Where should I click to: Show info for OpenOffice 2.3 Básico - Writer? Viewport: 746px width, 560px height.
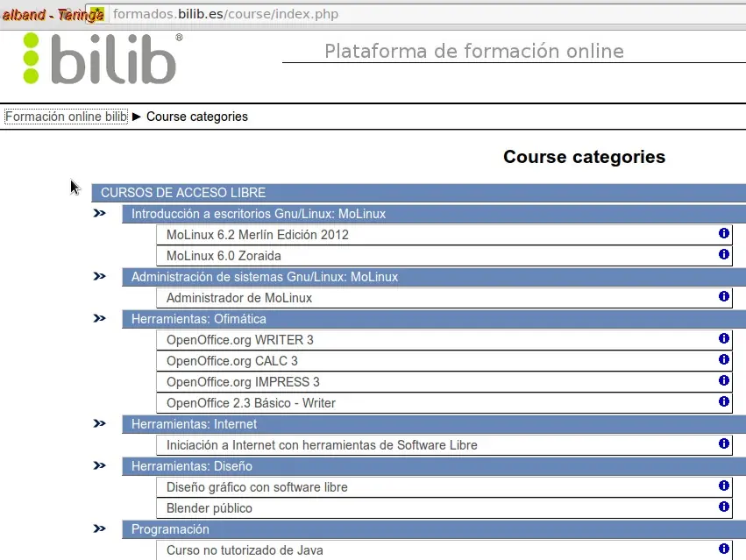pyautogui.click(x=723, y=401)
